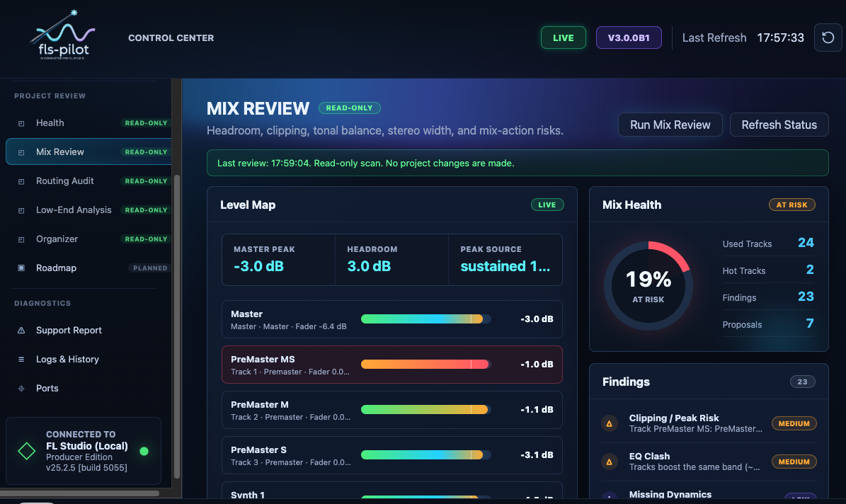Click the Last review status message

[x=518, y=163]
